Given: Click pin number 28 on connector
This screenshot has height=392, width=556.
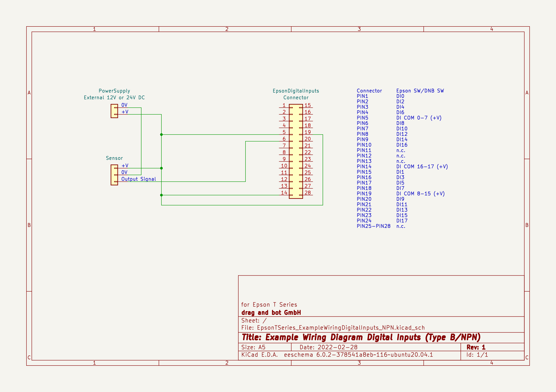Looking at the screenshot, I should click(x=308, y=193).
